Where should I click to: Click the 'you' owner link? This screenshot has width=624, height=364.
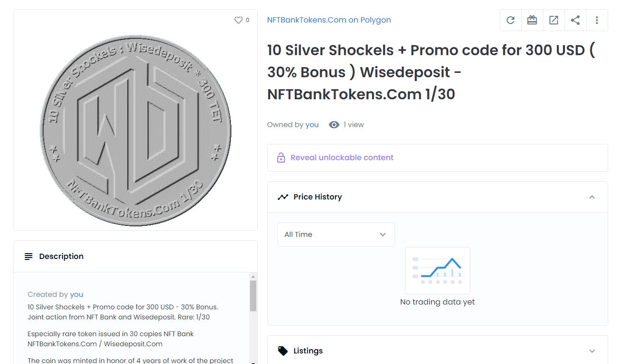pyautogui.click(x=312, y=125)
